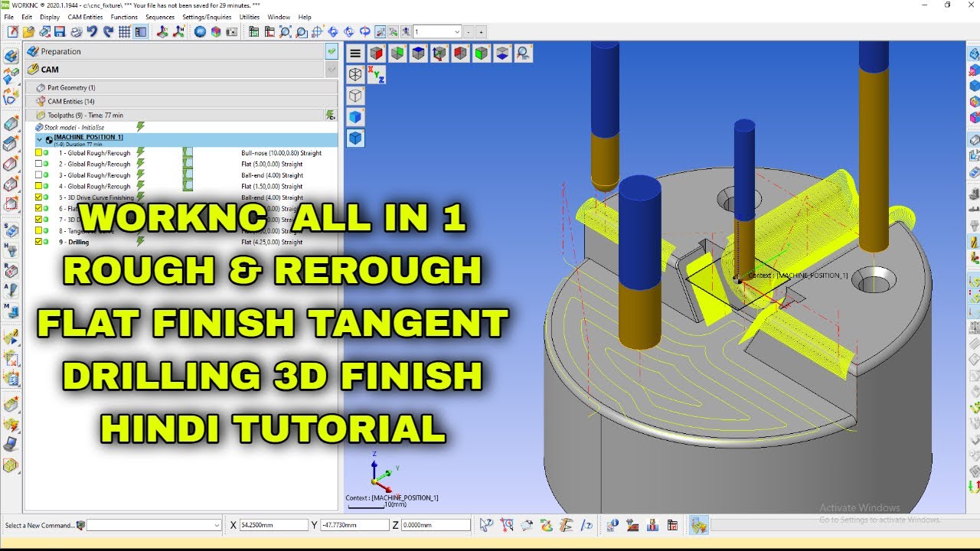Click the Preparation panel header

click(175, 51)
